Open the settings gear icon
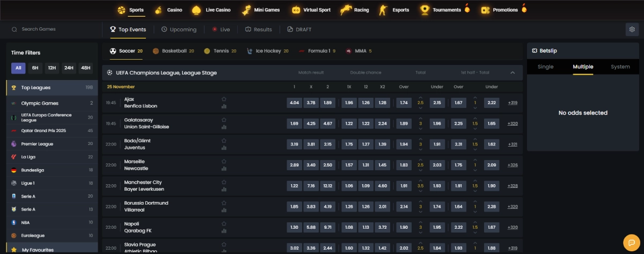This screenshot has height=254, width=644. point(632,30)
